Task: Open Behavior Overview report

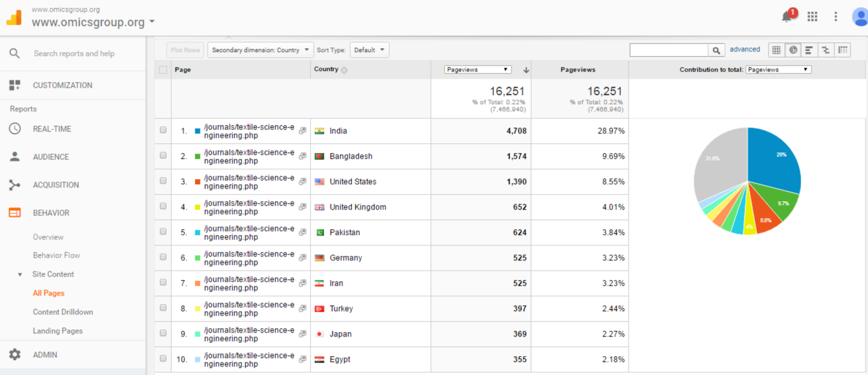Action: 48,237
